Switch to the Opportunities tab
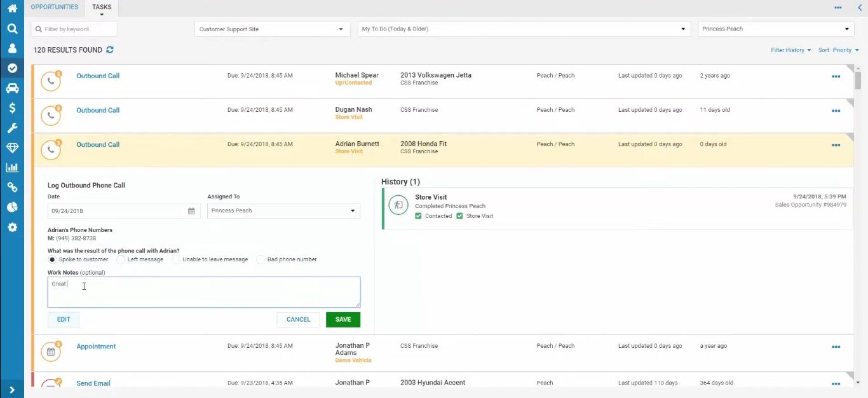The image size is (868, 398). click(55, 7)
